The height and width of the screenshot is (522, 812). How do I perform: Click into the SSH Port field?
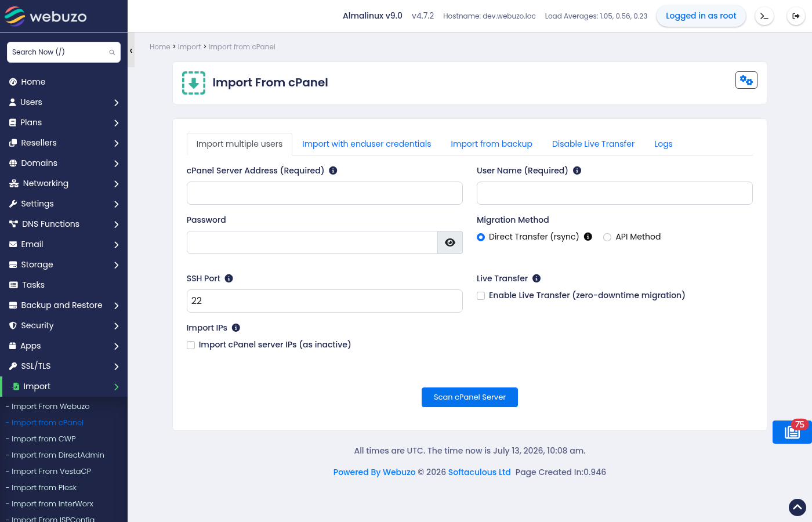point(325,301)
